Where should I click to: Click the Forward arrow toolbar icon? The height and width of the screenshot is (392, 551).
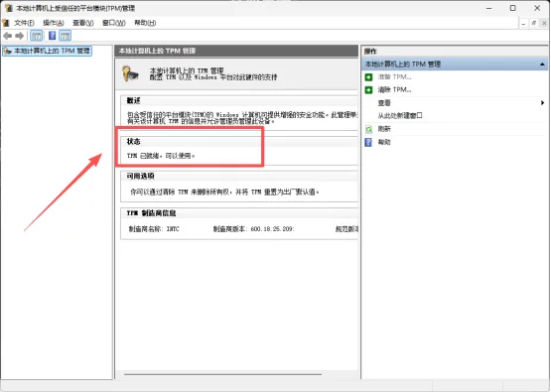(x=19, y=36)
